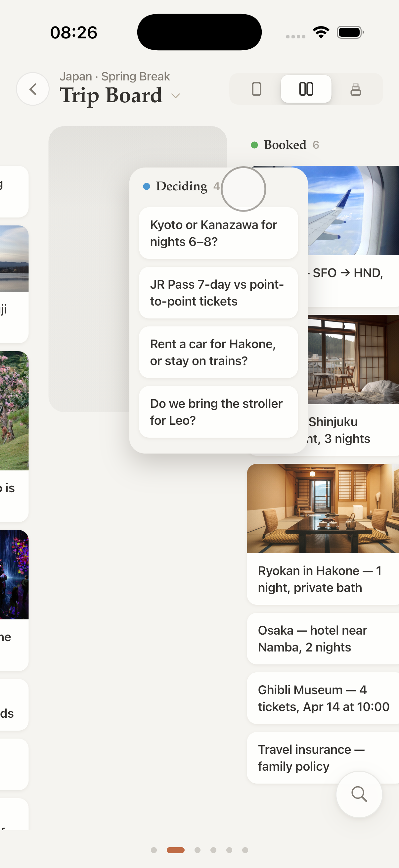Open Ghibli Museum tickets card

323,698
